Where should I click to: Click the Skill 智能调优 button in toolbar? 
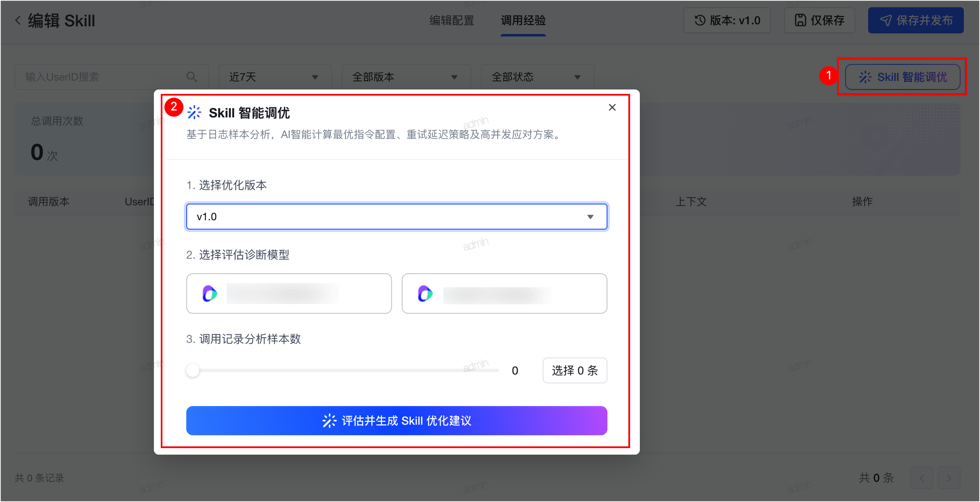pyautogui.click(x=903, y=77)
